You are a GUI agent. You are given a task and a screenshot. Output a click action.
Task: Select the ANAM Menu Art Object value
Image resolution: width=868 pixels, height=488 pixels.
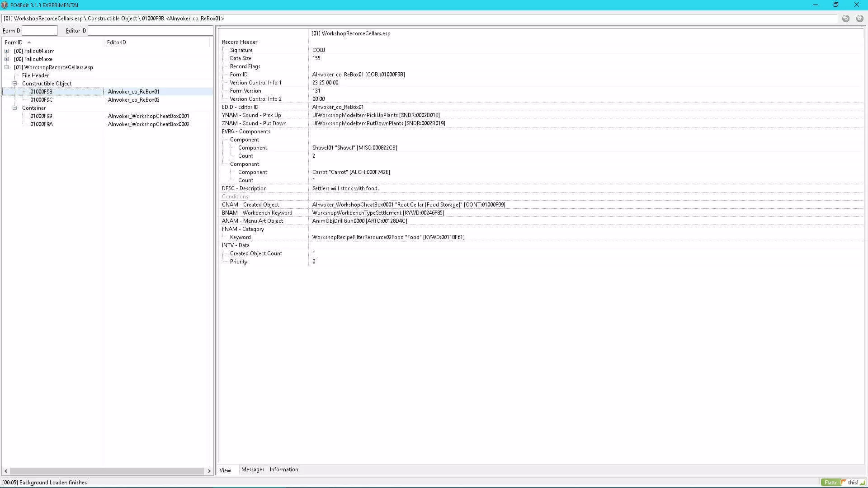(359, 221)
